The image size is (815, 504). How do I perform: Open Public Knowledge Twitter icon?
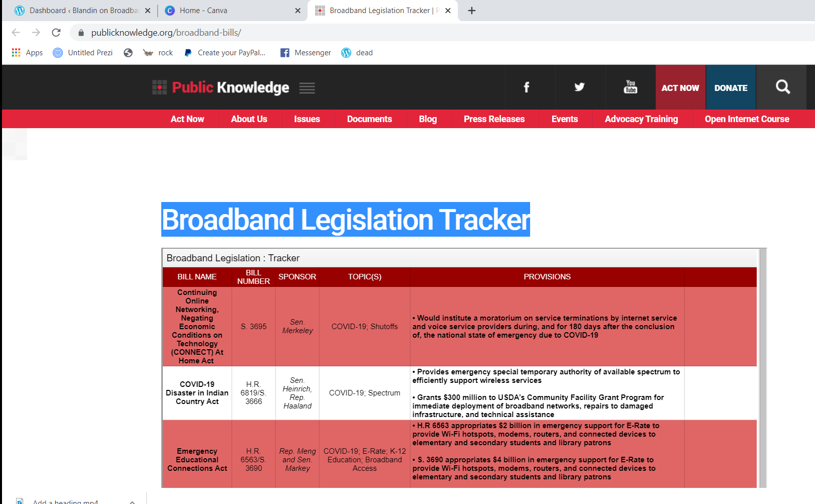[579, 87]
